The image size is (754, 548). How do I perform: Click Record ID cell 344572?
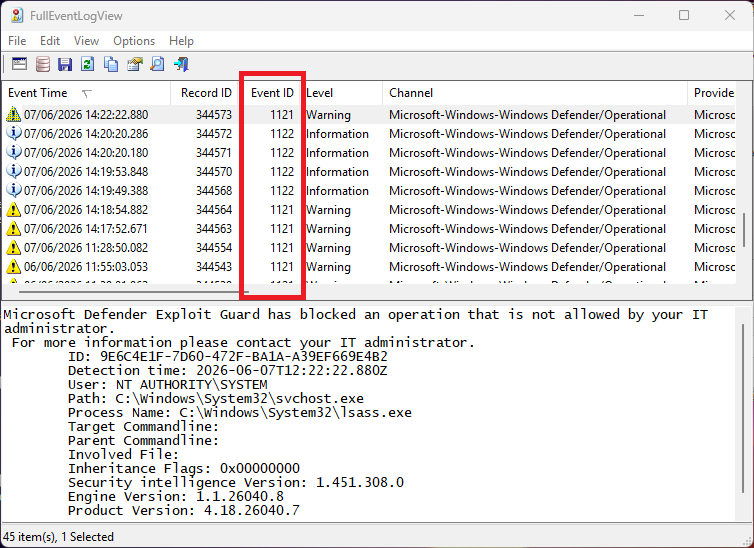coord(214,134)
